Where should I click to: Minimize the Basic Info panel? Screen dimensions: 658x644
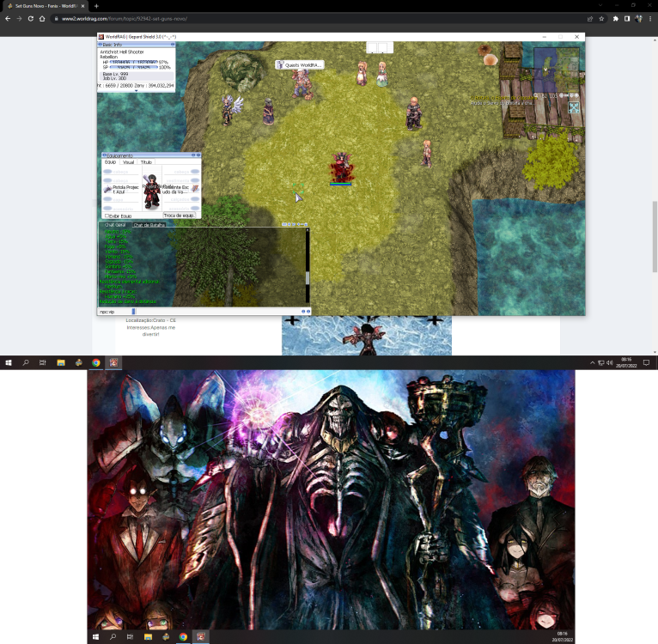[x=172, y=45]
